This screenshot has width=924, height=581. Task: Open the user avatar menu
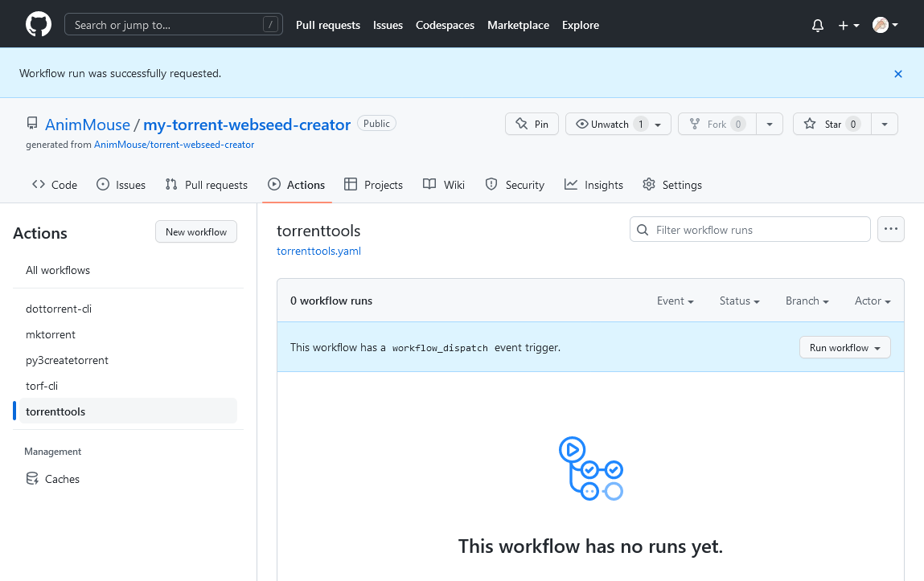[x=885, y=25]
